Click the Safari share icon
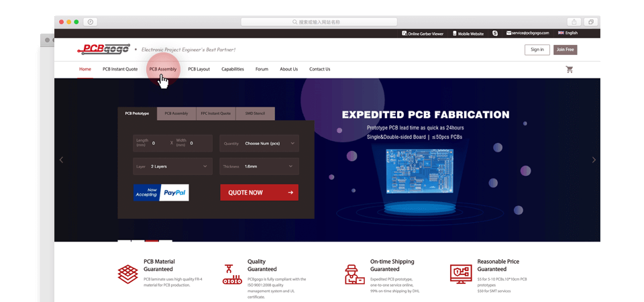 [574, 22]
